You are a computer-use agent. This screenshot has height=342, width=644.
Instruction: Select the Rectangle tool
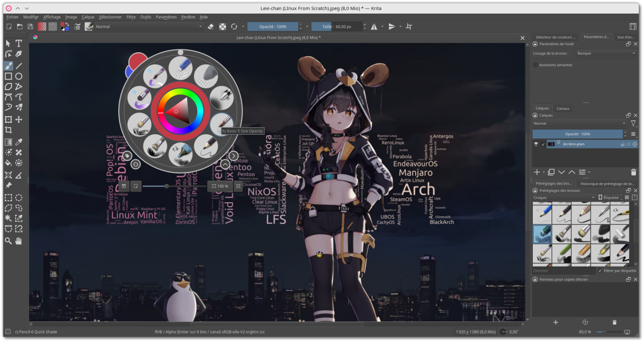8,76
